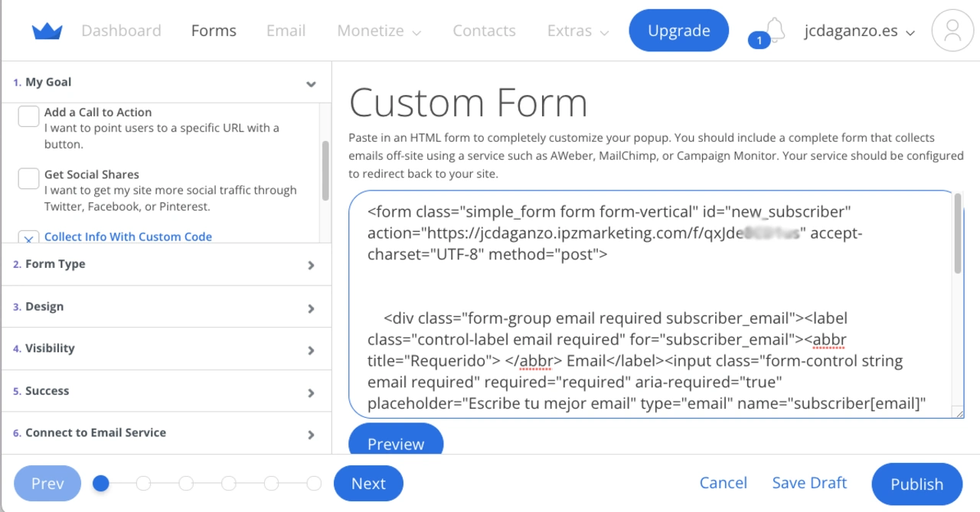Click the notification count badge
The image size is (980, 512).
tap(759, 40)
